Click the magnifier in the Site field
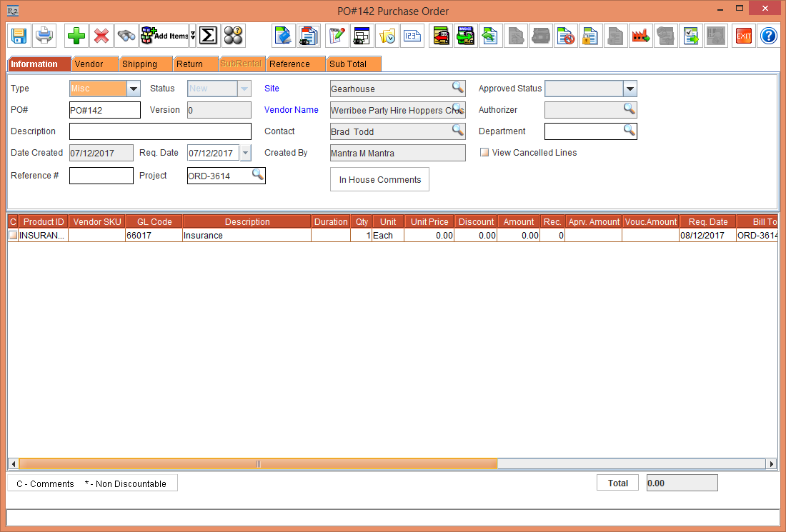 tap(457, 88)
